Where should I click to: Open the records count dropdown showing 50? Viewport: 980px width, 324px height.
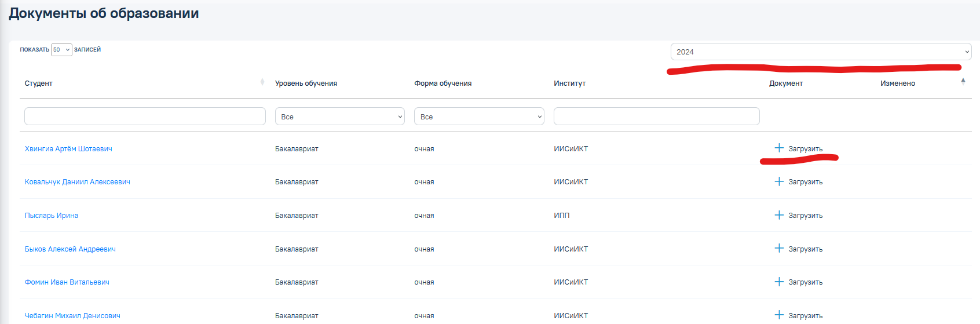[61, 50]
